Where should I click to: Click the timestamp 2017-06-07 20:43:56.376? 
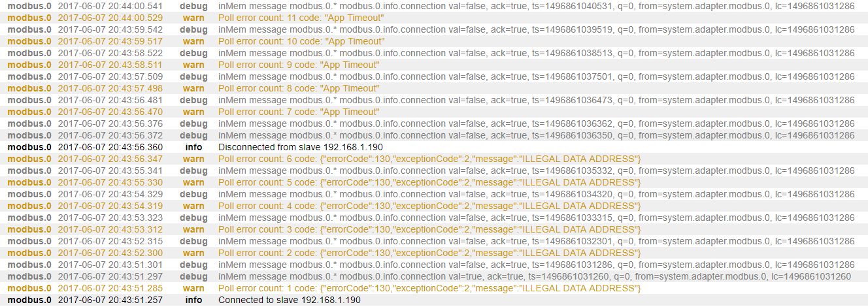point(110,123)
